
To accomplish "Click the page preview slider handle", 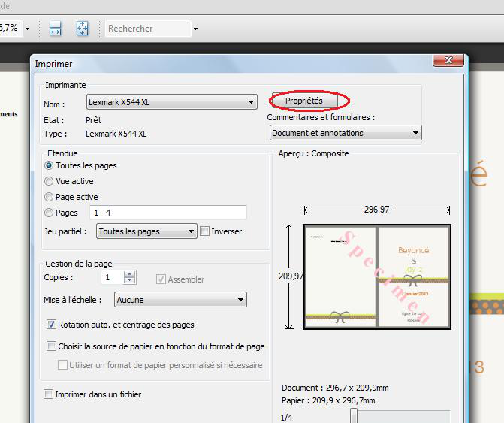I will point(353,416).
